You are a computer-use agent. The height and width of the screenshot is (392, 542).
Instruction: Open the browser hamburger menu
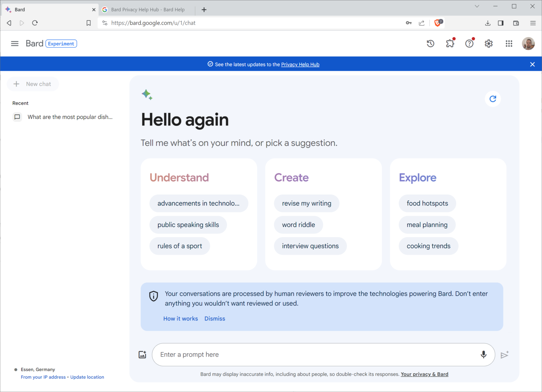(533, 23)
